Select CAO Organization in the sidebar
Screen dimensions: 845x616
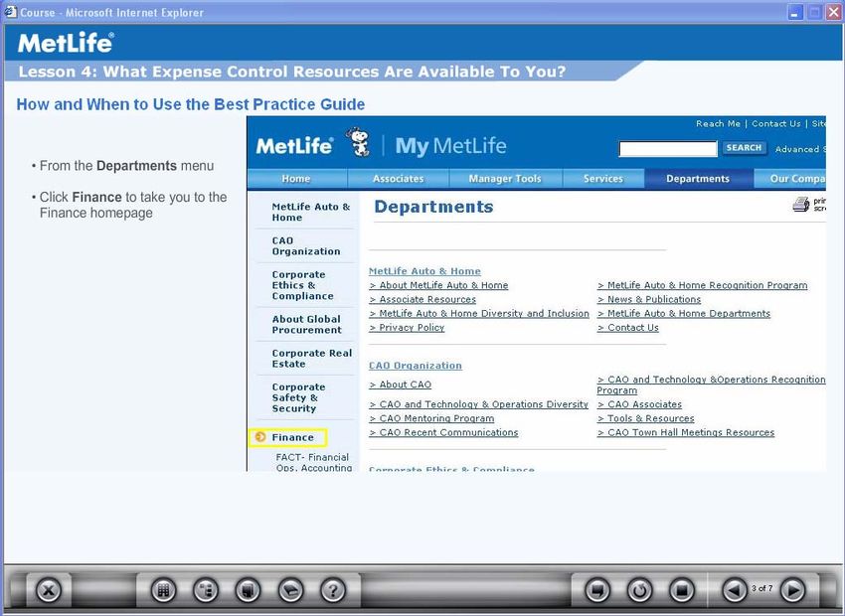[x=306, y=246]
